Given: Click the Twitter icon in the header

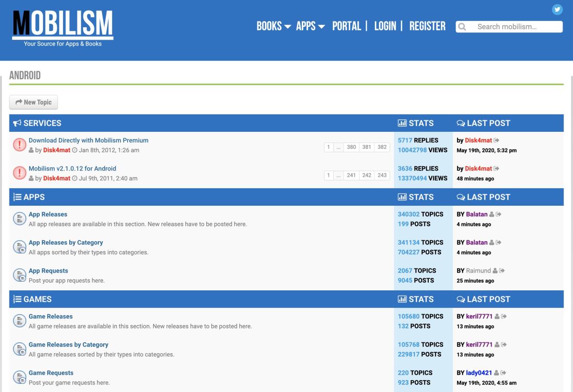Looking at the screenshot, I should (557, 9).
